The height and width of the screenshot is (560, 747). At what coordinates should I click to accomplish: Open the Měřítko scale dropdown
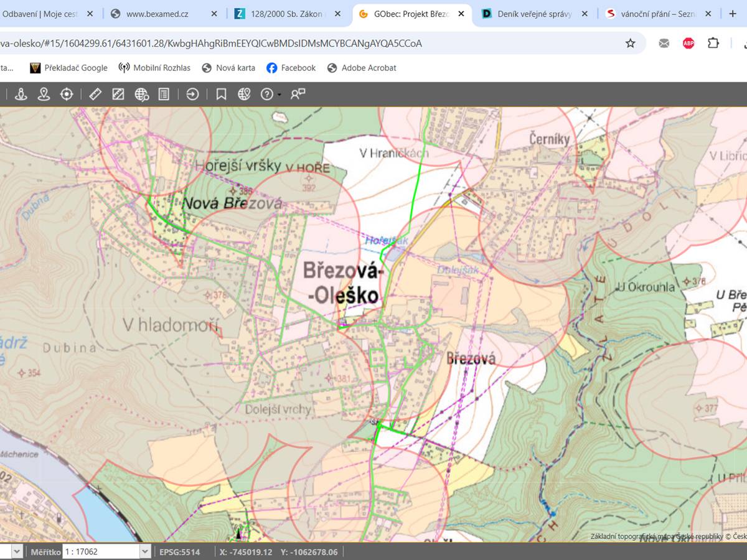pos(144,551)
